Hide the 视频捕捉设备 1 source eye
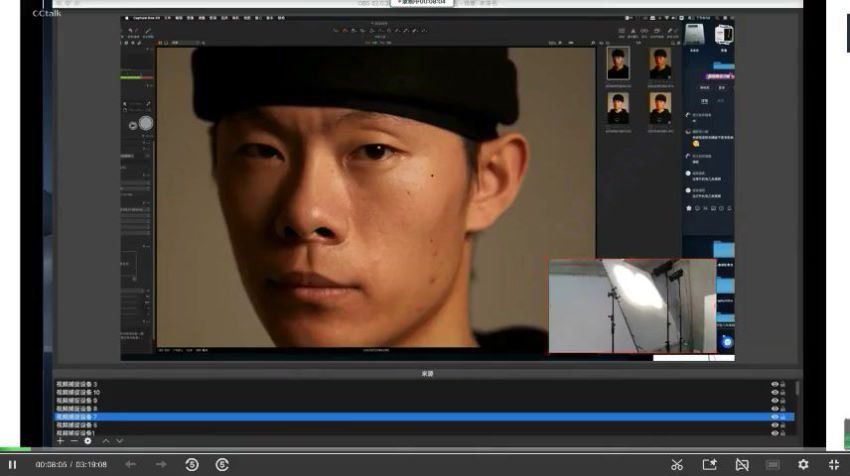This screenshot has width=850, height=476. [775, 433]
